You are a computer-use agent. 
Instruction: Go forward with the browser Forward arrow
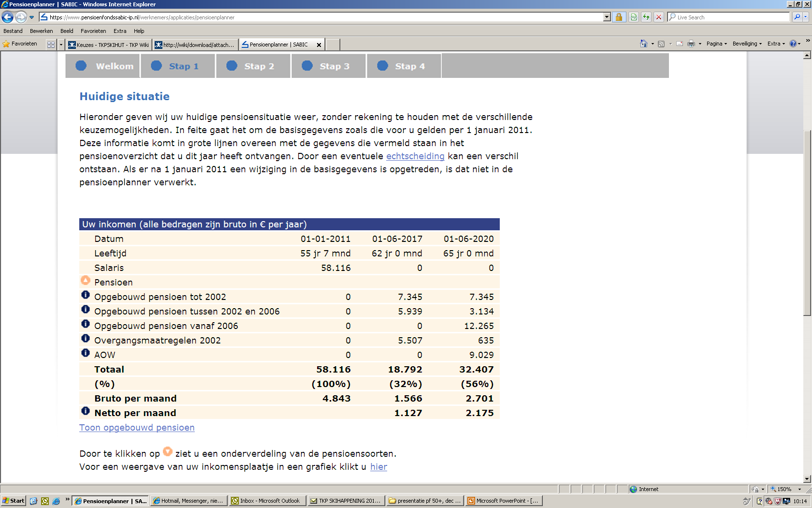[x=20, y=17]
